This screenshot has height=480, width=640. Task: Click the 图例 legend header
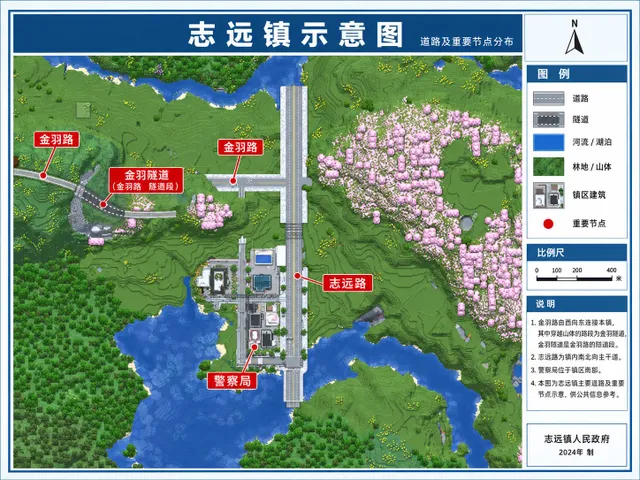[576, 74]
